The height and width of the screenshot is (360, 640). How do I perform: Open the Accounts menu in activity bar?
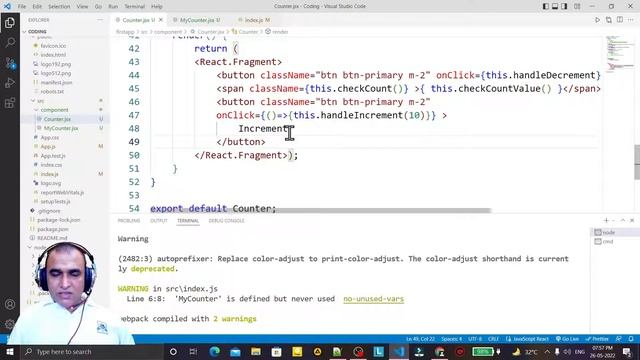pyautogui.click(x=10, y=304)
